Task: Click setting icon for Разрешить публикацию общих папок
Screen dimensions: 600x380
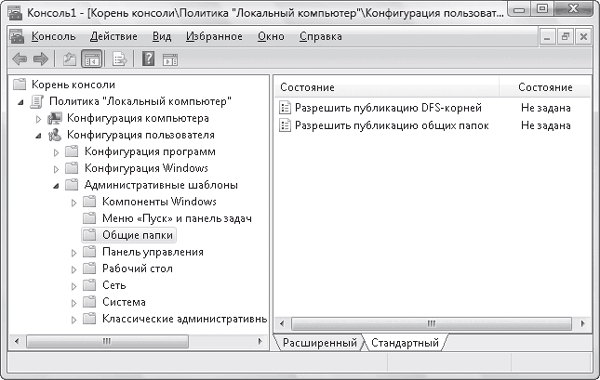Action: click(x=285, y=126)
